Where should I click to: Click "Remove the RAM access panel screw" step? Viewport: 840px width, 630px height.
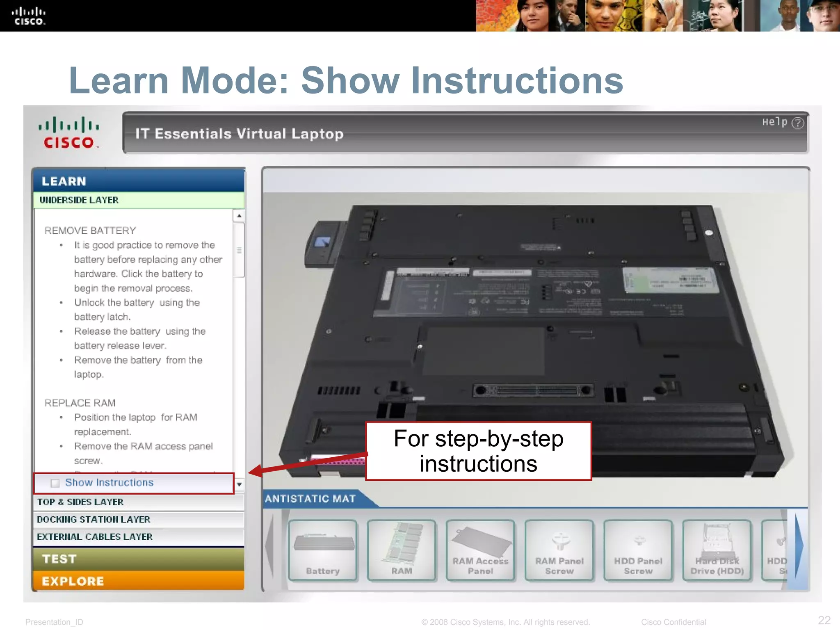(x=144, y=453)
